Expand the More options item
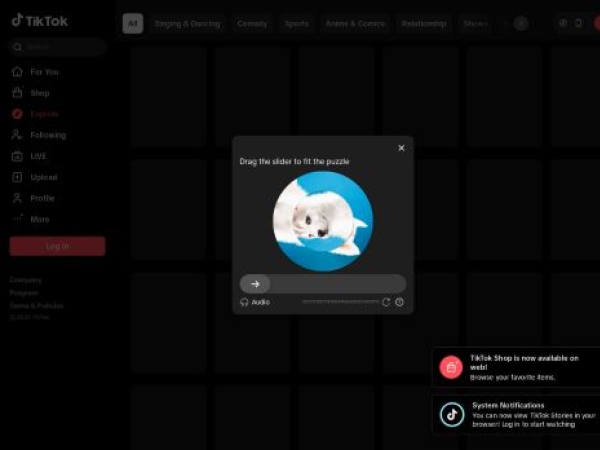This screenshot has height=450, width=600. click(x=40, y=219)
